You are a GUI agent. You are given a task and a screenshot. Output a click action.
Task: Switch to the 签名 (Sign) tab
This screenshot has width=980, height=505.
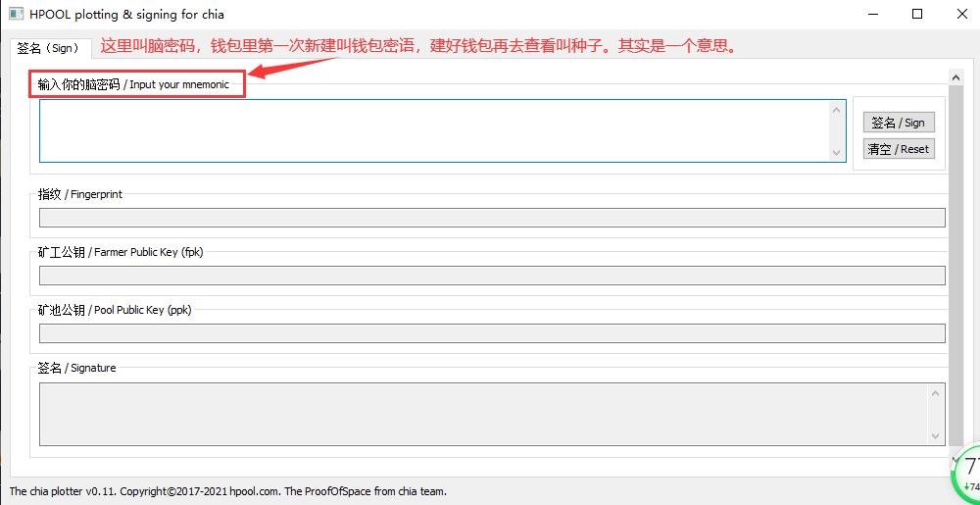(50, 48)
